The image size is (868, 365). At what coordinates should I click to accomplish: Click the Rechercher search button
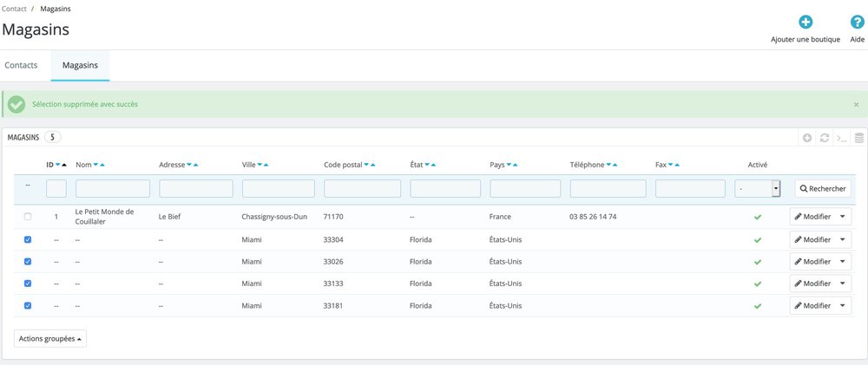coord(823,189)
